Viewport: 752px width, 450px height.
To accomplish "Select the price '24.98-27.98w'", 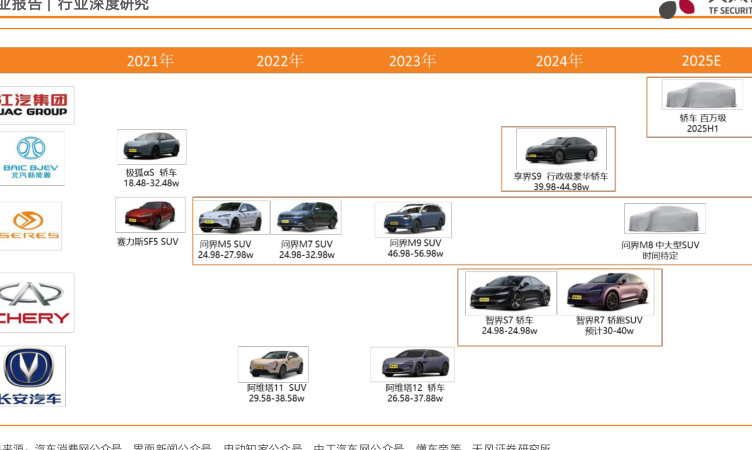I will [x=225, y=255].
